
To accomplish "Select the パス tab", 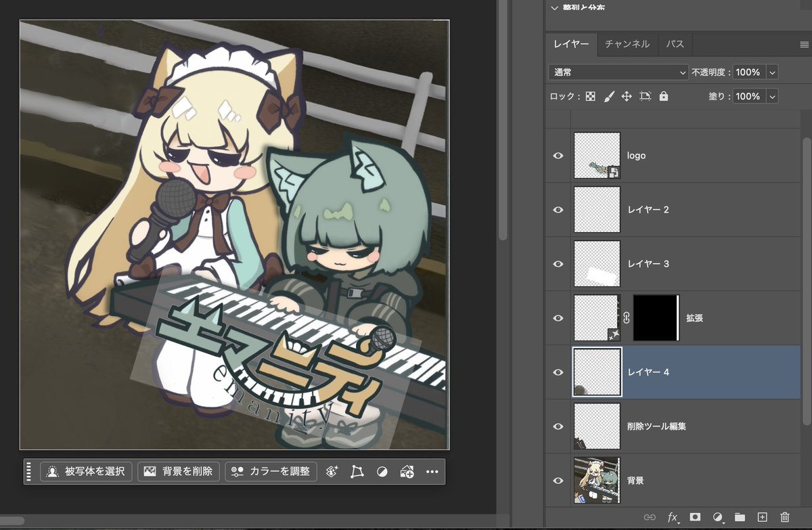I will click(x=675, y=44).
